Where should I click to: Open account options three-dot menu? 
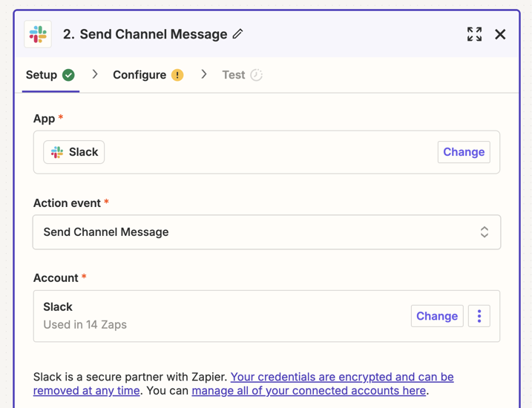click(x=479, y=316)
